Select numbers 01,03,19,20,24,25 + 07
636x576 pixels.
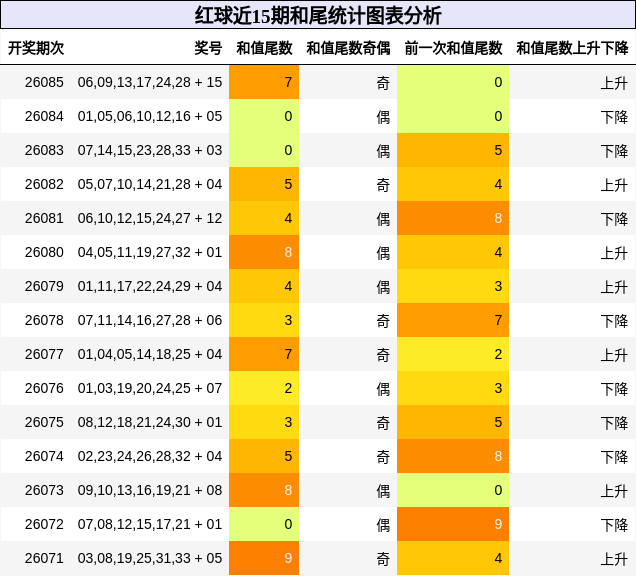point(150,389)
